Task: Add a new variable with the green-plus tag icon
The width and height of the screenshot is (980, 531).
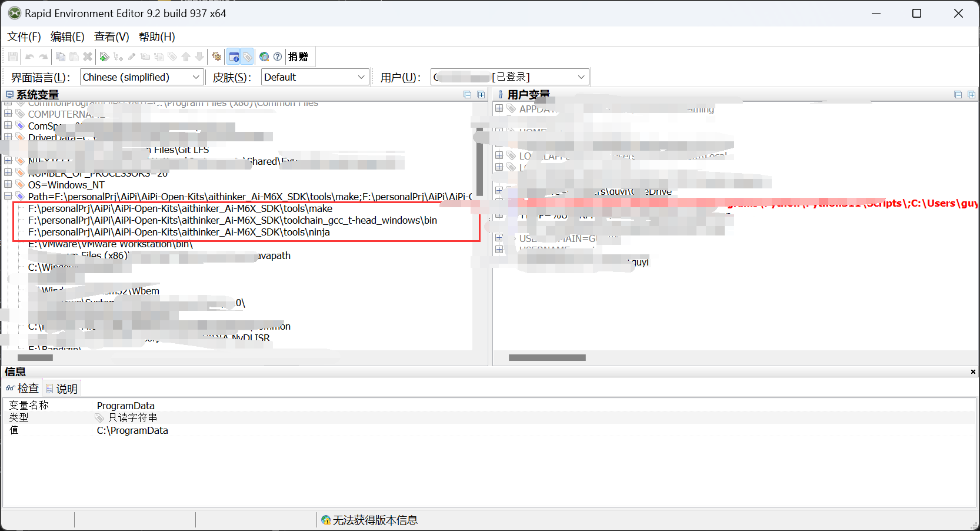Action: (x=104, y=57)
